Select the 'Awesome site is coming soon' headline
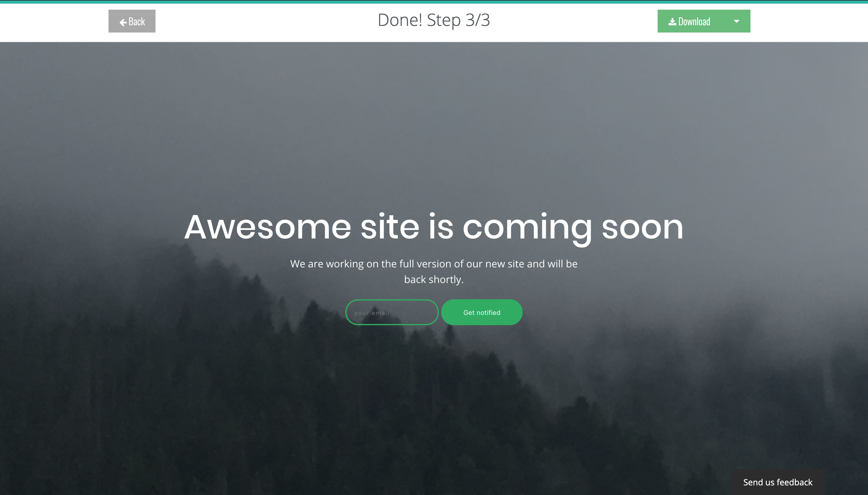868x495 pixels. tap(433, 227)
